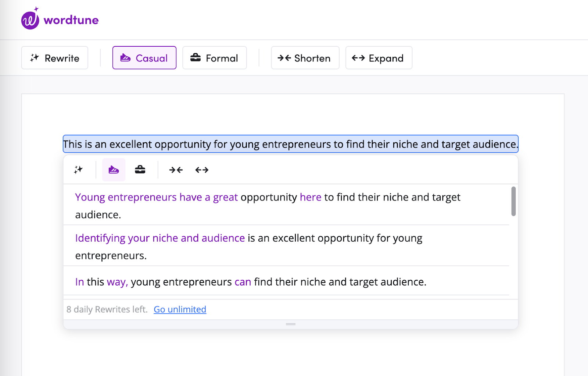Click the Expand button in top toolbar
Image resolution: width=588 pixels, height=376 pixels.
coord(379,58)
